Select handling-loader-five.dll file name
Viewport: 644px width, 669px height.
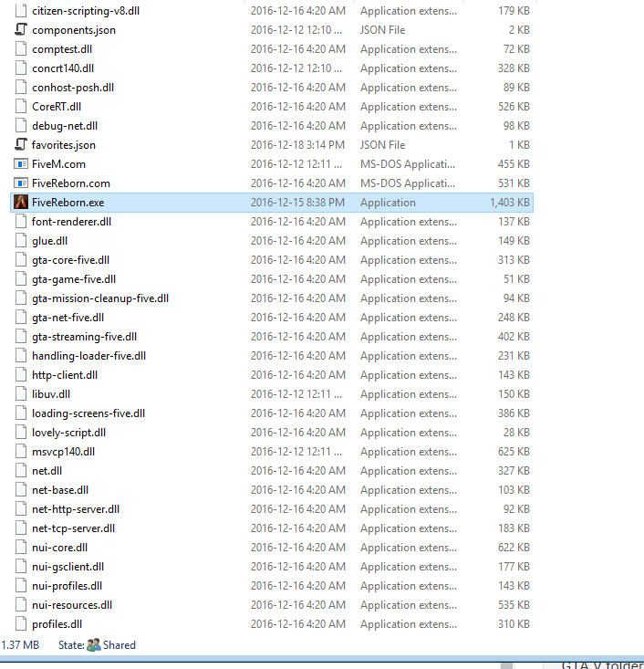click(88, 356)
